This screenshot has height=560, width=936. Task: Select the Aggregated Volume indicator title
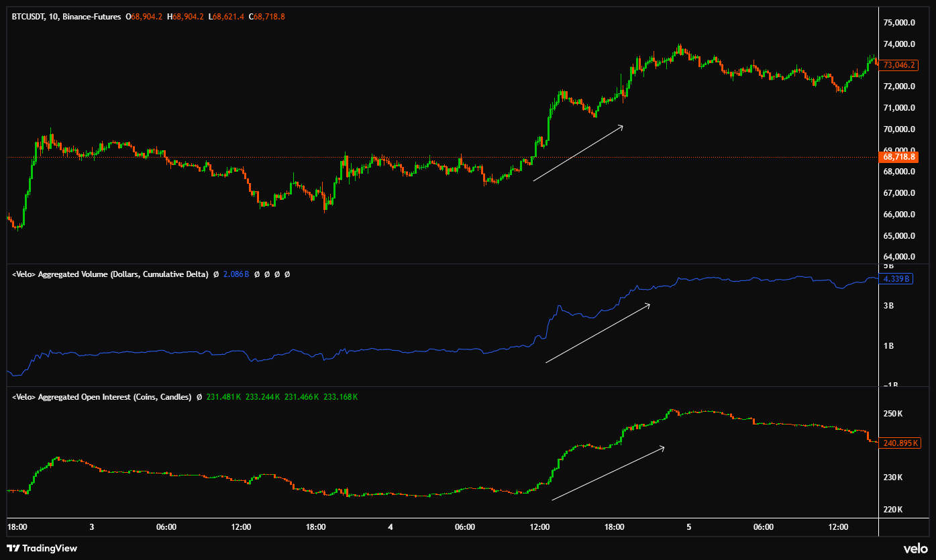(x=110, y=274)
